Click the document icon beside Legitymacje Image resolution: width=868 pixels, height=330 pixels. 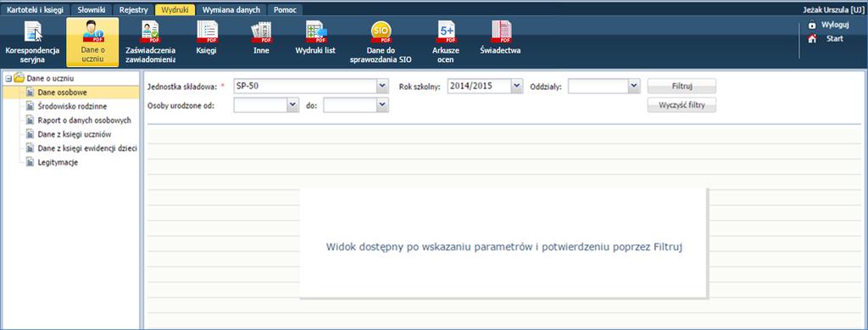pos(31,162)
